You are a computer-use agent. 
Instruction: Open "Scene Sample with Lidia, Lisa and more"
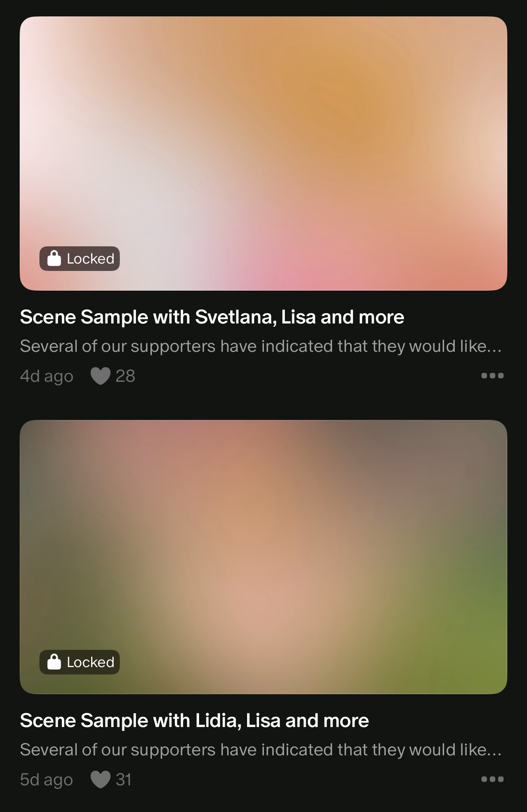(194, 720)
